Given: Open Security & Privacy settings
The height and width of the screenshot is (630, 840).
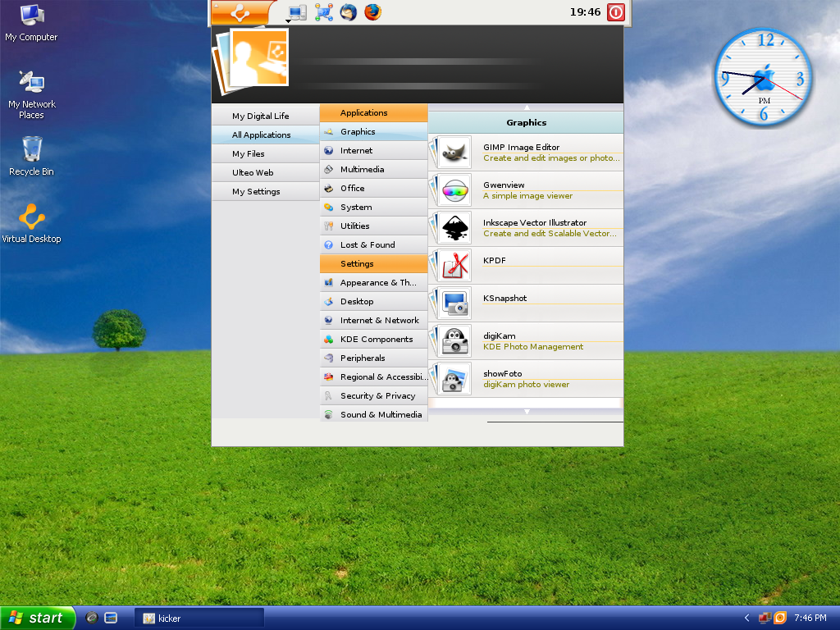Looking at the screenshot, I should coord(377,396).
